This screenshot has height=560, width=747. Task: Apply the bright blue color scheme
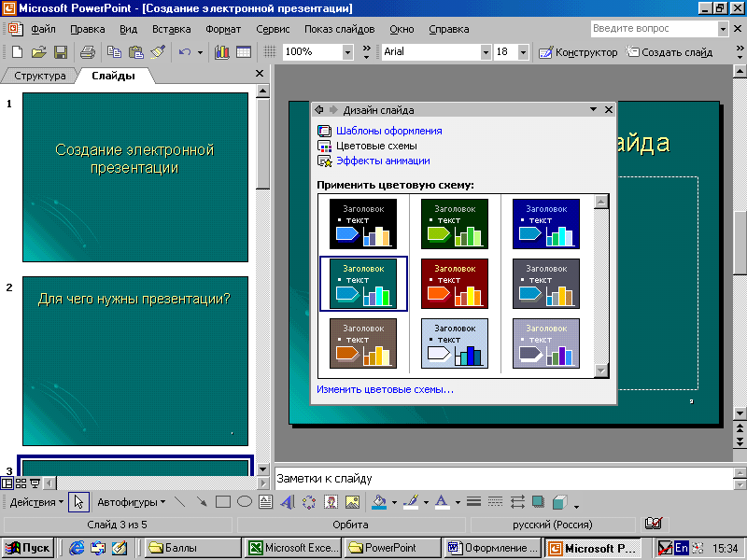(x=546, y=224)
